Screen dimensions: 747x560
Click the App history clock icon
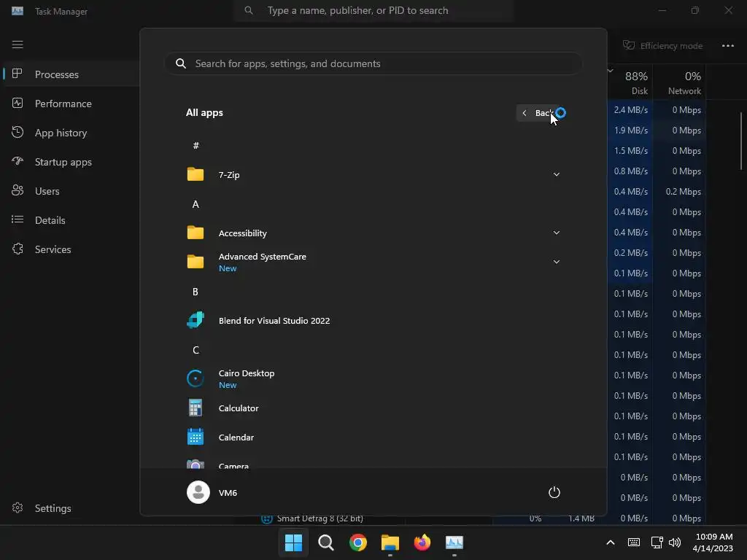tap(18, 133)
